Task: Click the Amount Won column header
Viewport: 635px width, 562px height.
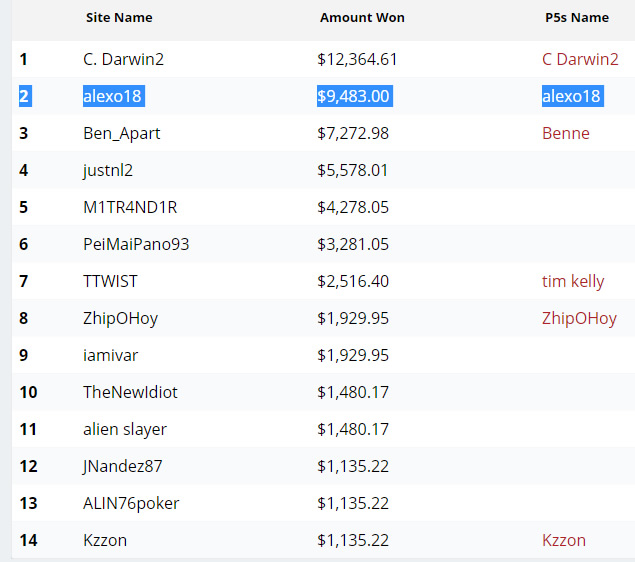Action: pos(362,18)
